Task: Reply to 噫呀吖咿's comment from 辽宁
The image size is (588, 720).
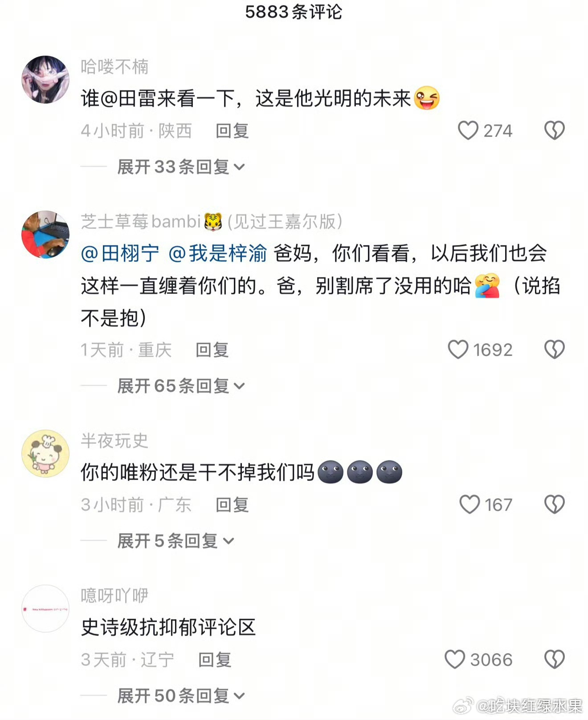Action: 215,660
